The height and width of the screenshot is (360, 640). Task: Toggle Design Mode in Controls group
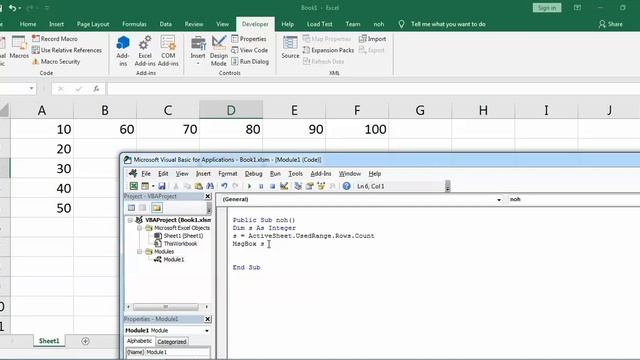tap(219, 51)
